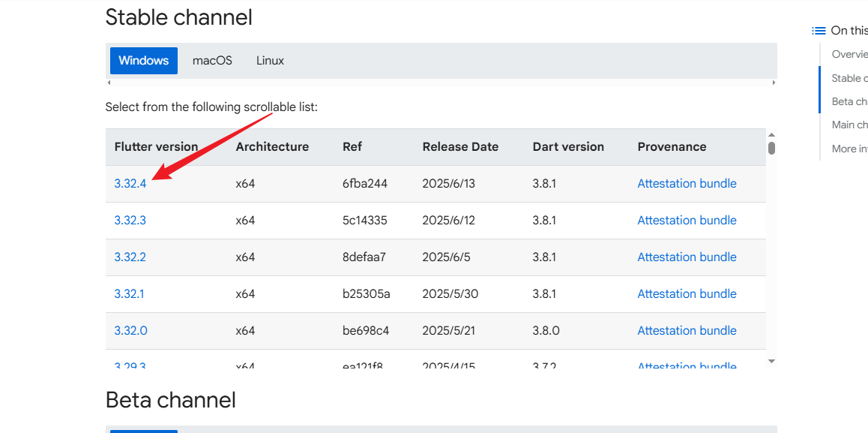
Task: Open the Attestation bundle for version 3.32.2
Action: tap(687, 257)
